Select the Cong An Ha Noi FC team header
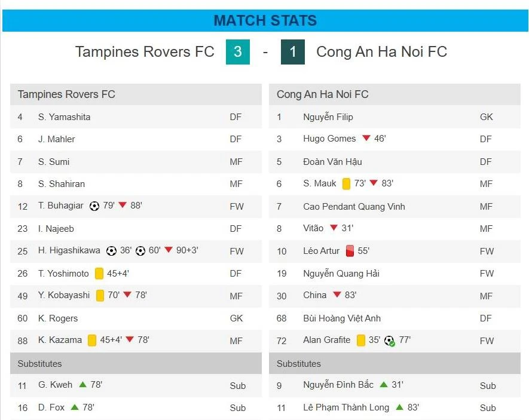Screen dimensions: 529x420 point(322,94)
